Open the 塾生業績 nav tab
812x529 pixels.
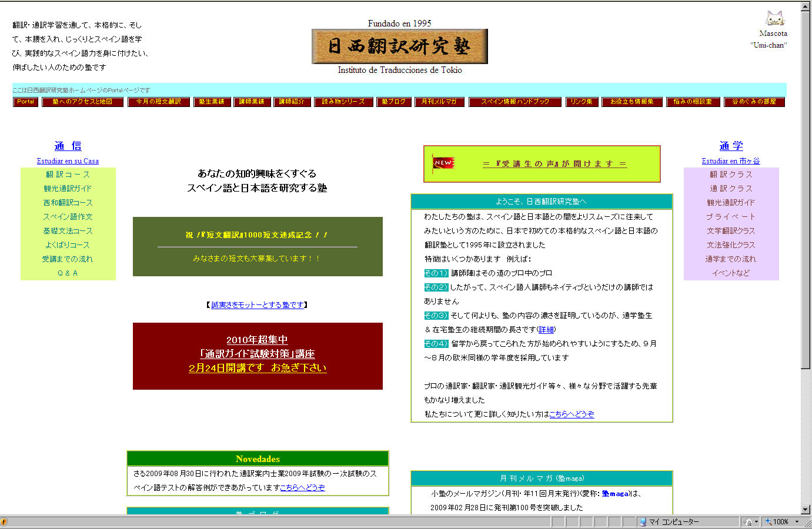pyautogui.click(x=212, y=102)
